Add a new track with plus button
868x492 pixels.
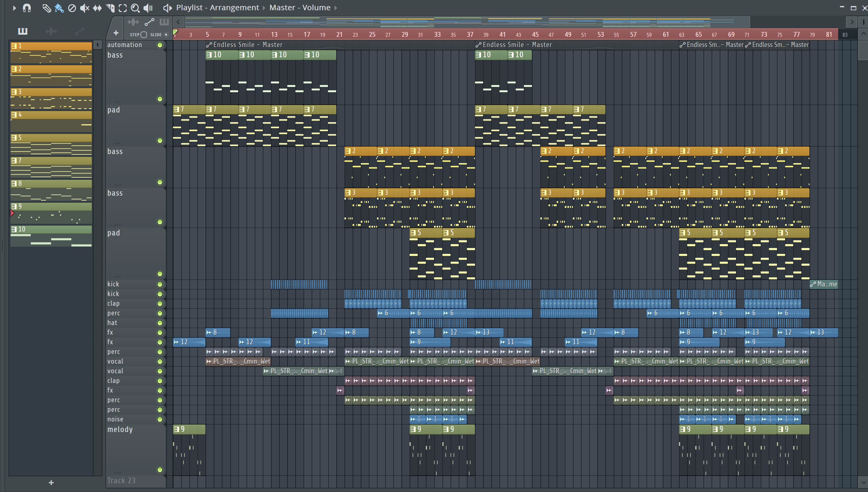pos(116,33)
